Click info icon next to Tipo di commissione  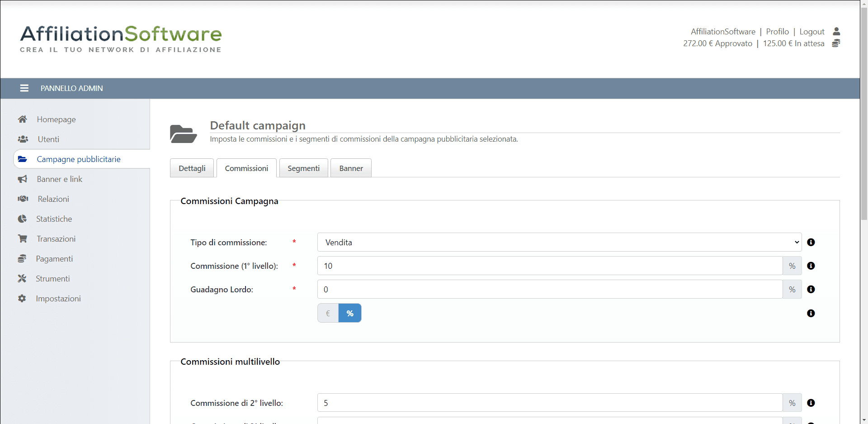pyautogui.click(x=811, y=243)
